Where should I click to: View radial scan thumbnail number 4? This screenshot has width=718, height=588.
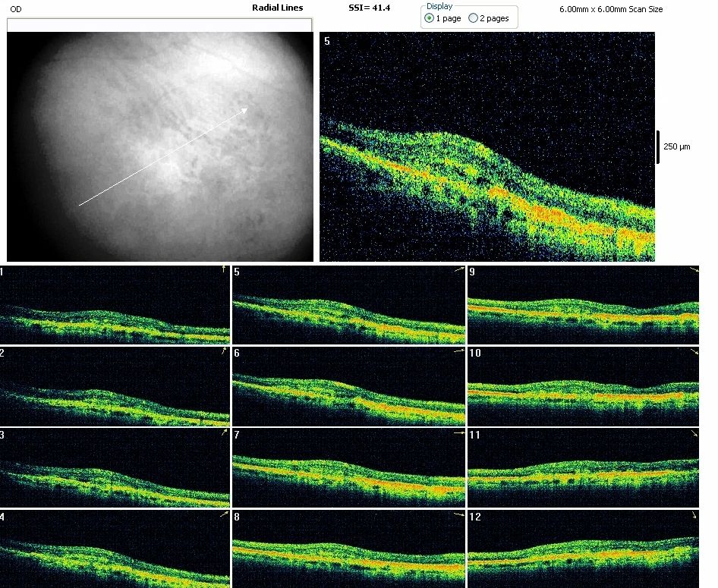115,549
